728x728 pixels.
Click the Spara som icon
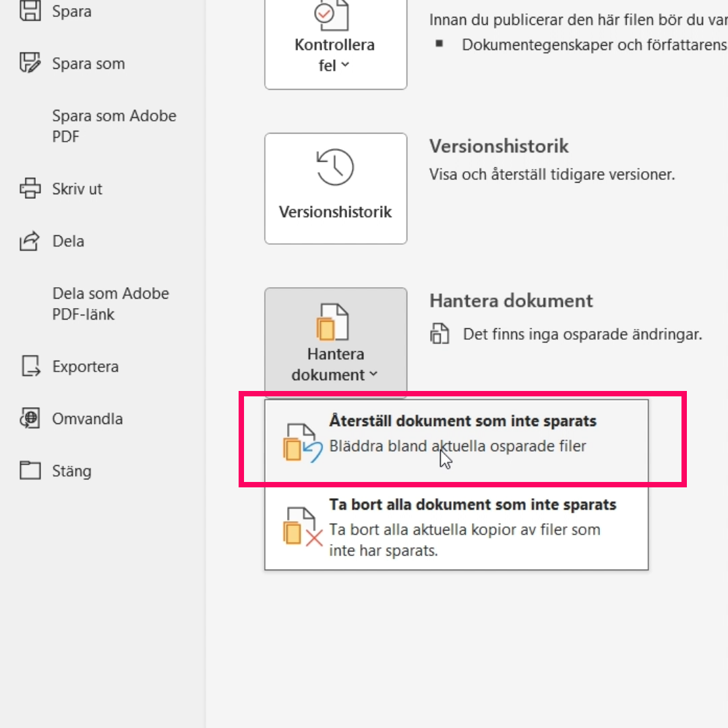click(x=30, y=63)
